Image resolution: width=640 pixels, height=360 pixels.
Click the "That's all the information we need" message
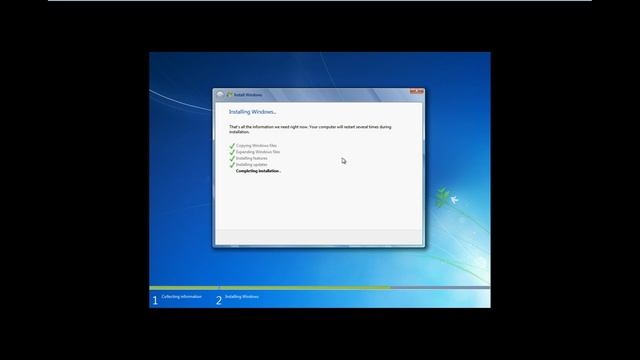(310, 129)
